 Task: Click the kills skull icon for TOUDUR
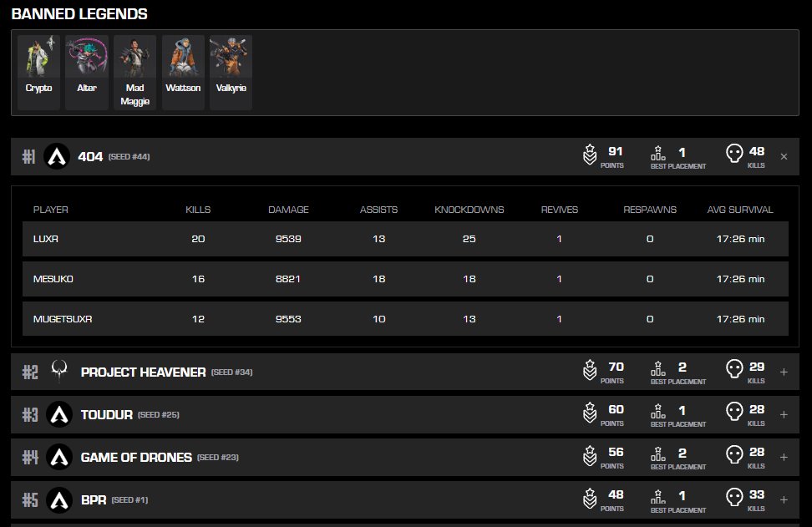click(x=734, y=411)
